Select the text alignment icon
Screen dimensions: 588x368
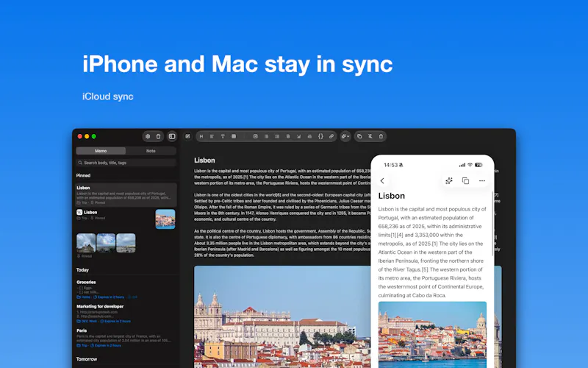212,136
